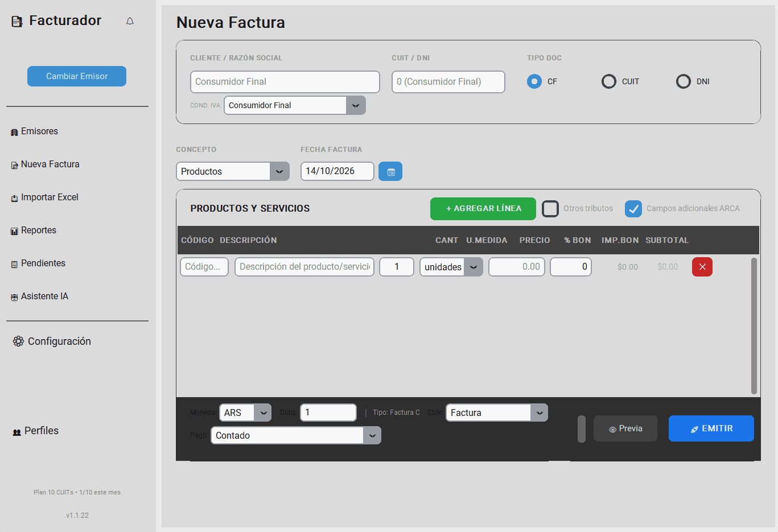Click the Configuración gear icon
The width and height of the screenshot is (778, 532).
click(18, 341)
